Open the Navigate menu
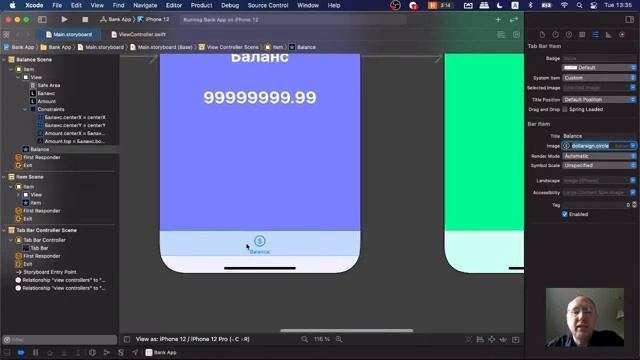This screenshot has width=640, height=360. [145, 5]
